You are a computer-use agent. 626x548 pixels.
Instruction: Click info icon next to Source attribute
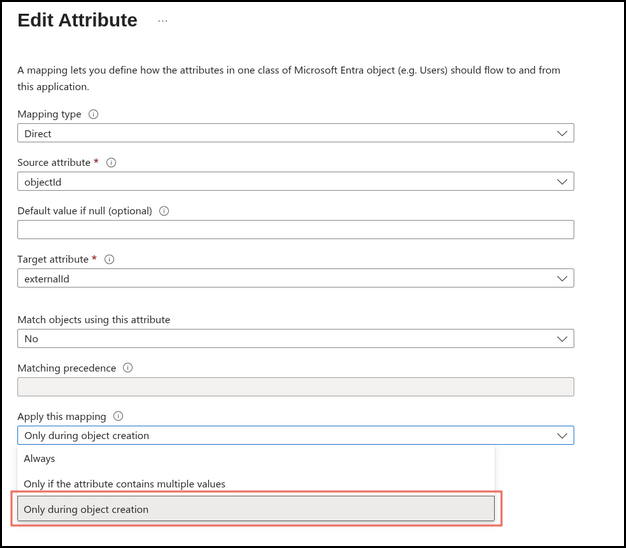click(x=111, y=162)
